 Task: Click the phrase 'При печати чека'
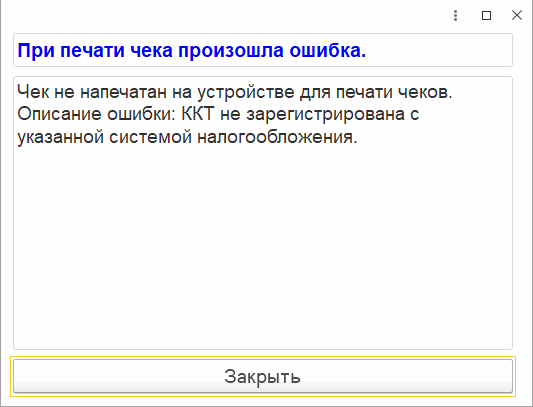pyautogui.click(x=95, y=50)
